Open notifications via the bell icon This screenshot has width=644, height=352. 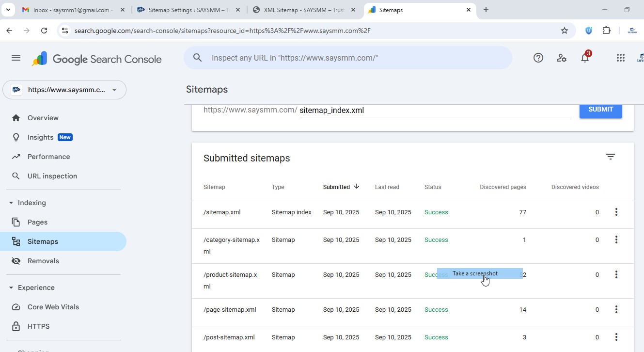[x=585, y=58]
